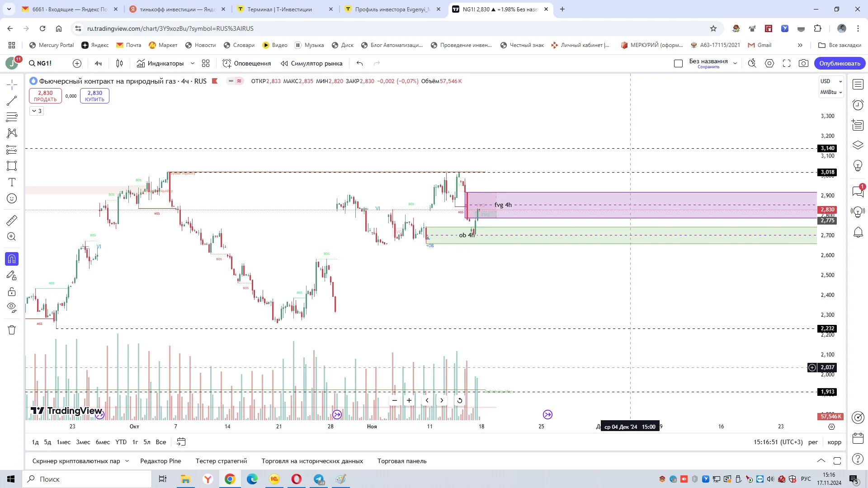
Task: Create an alert via Оповещения
Action: coord(247,63)
